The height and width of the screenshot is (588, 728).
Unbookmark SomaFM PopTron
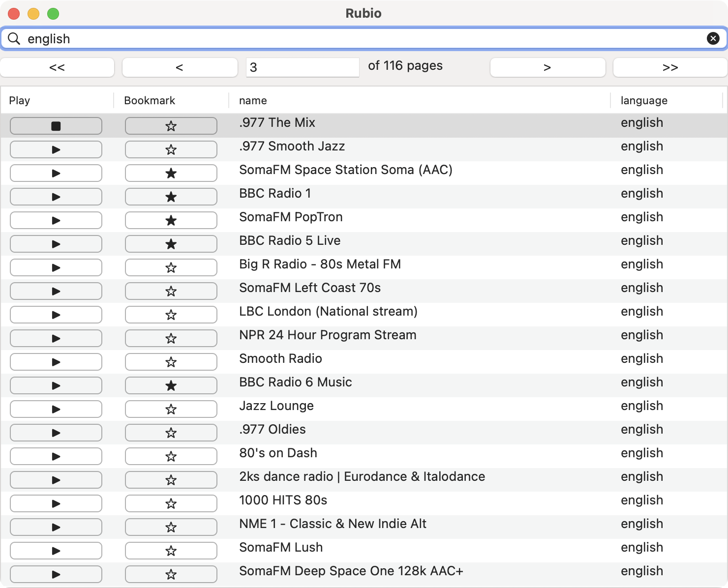click(171, 220)
